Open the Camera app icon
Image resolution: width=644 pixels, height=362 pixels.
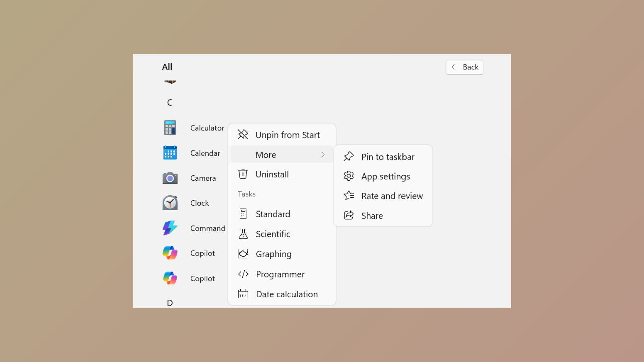click(170, 178)
